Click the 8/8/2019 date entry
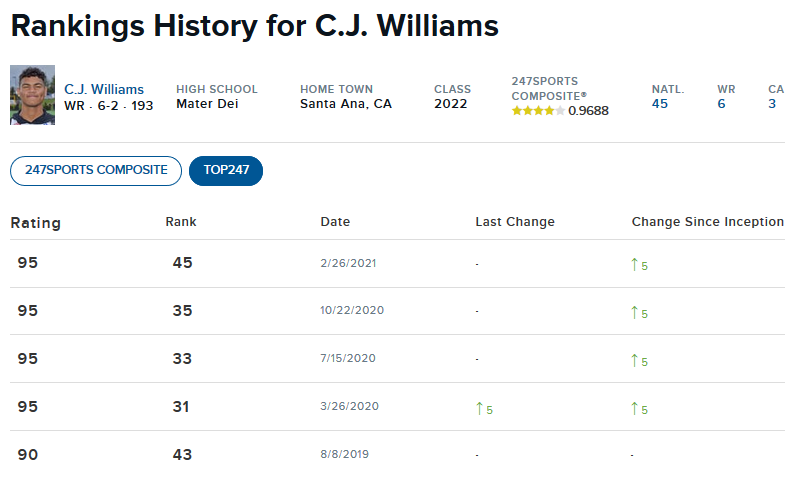The width and height of the screenshot is (792, 495). [x=345, y=454]
